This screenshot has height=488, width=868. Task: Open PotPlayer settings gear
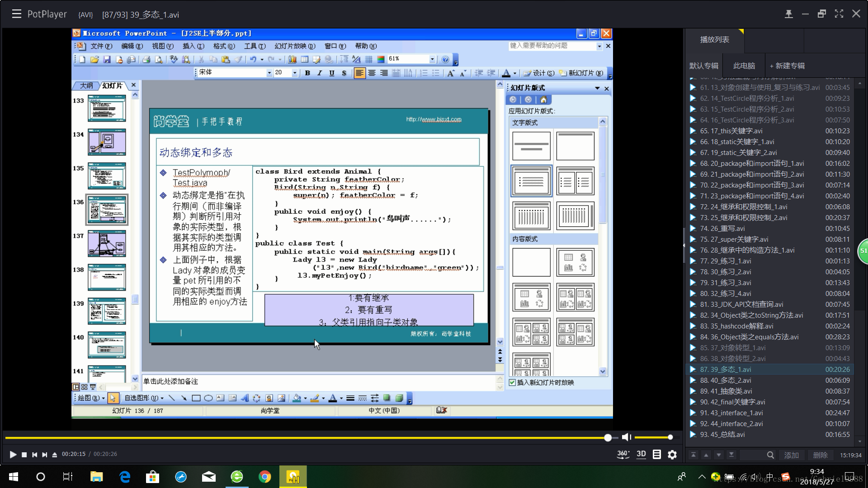tap(672, 455)
